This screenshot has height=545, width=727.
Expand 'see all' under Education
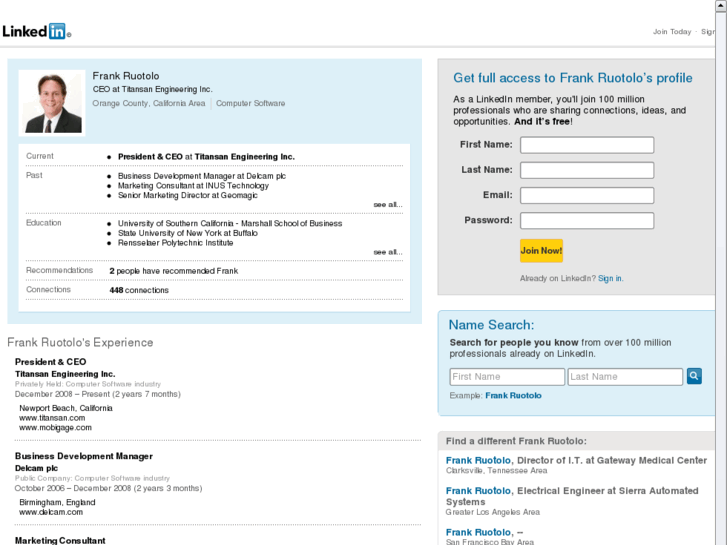click(388, 252)
